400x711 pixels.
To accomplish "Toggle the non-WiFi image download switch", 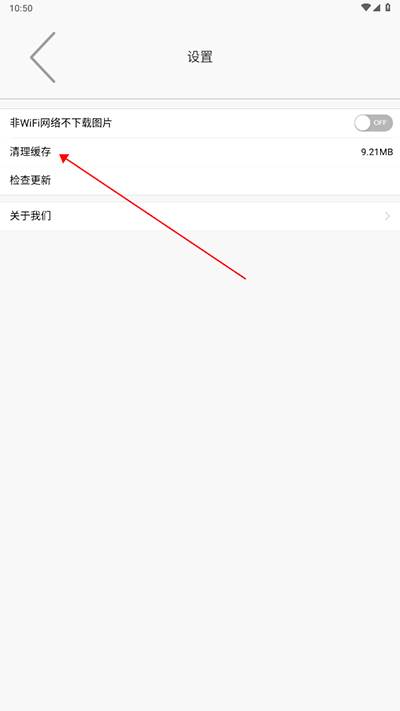I will [373, 123].
